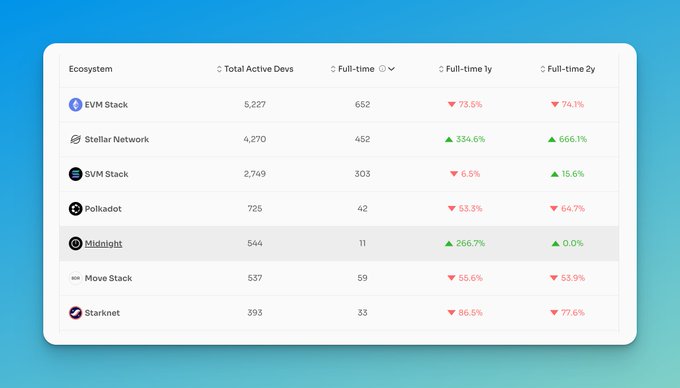This screenshot has width=680, height=388.
Task: Open the Starknet ecosystem name
Action: point(102,313)
